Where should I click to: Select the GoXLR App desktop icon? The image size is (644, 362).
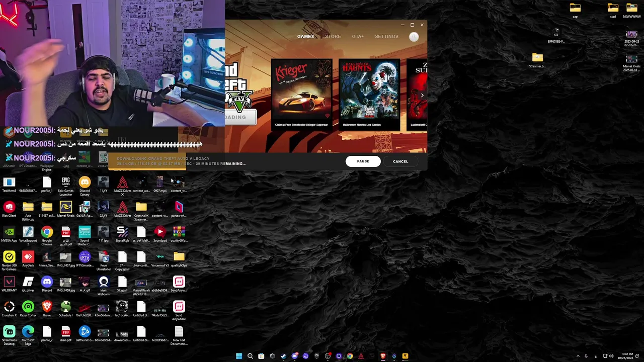point(85,210)
